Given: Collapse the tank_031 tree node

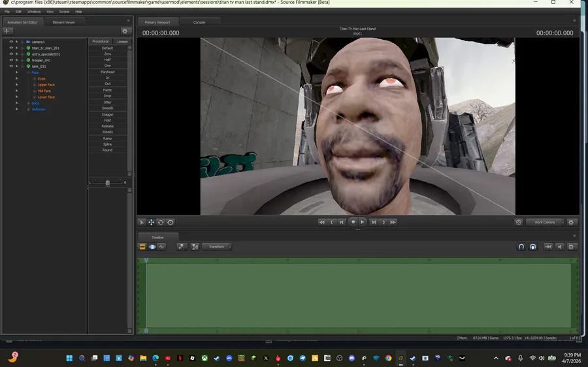Looking at the screenshot, I should coord(22,67).
